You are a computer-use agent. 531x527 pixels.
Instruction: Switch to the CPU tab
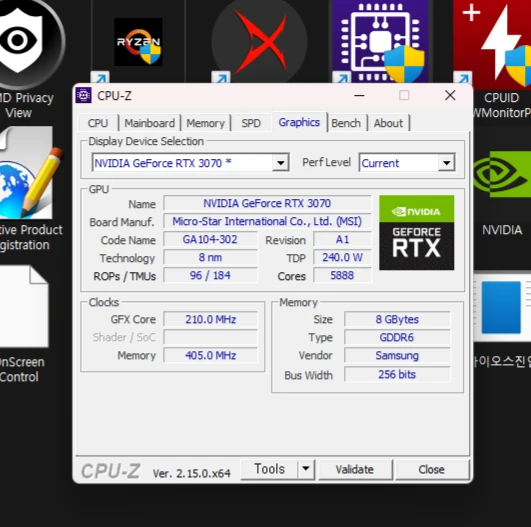(98, 123)
